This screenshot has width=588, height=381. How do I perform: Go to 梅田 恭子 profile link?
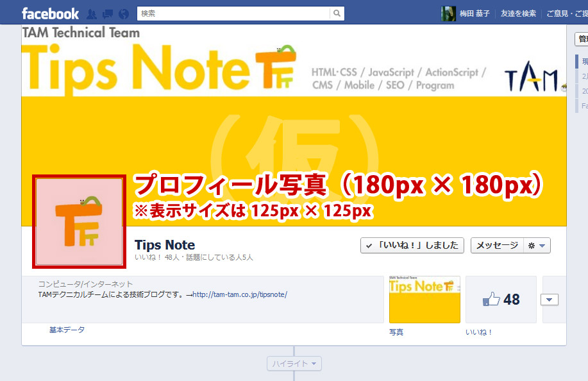pos(475,14)
